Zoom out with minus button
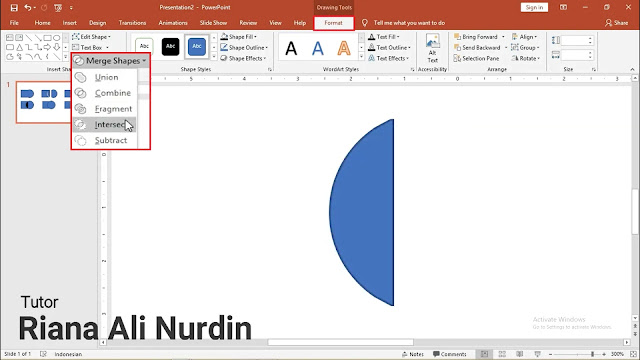The image size is (640, 360). click(550, 354)
